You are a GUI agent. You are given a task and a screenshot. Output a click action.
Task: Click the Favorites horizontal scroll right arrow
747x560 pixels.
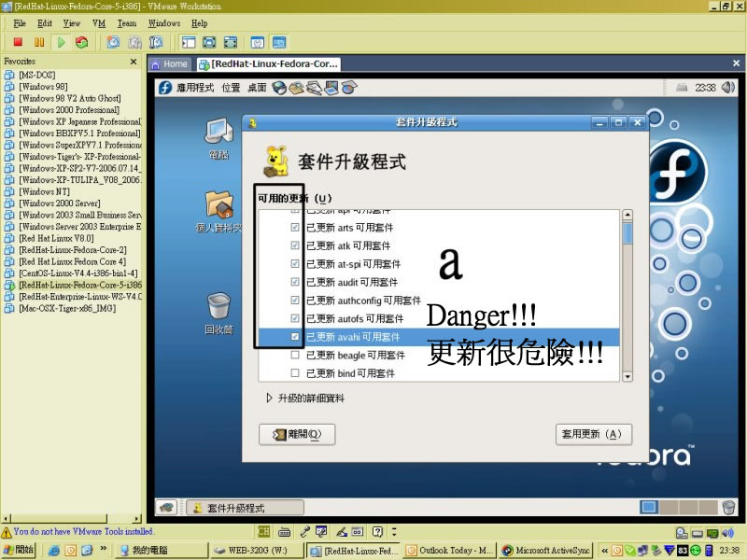(x=137, y=519)
